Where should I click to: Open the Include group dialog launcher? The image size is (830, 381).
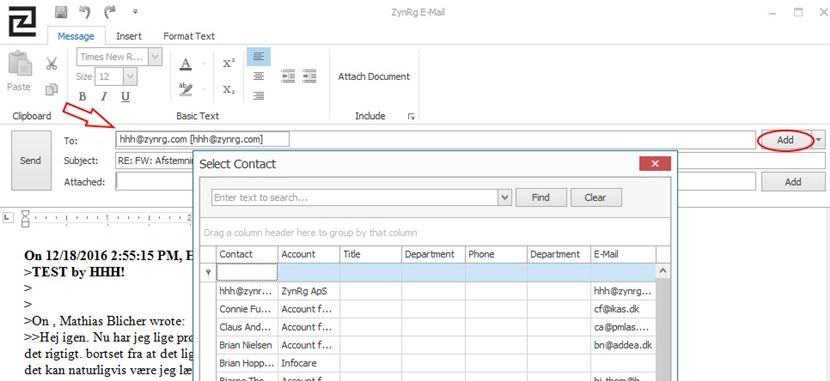(411, 116)
